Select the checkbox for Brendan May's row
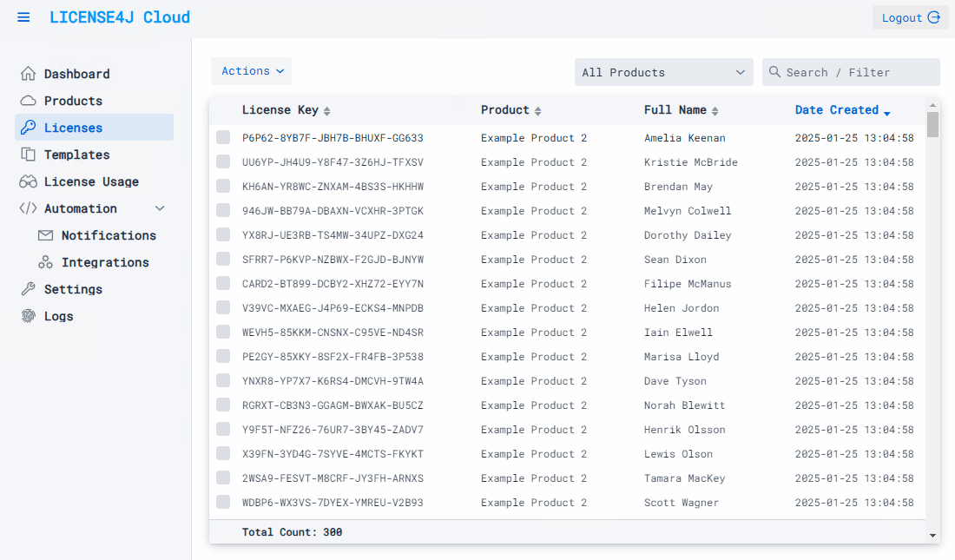The image size is (955, 560). pyautogui.click(x=223, y=186)
